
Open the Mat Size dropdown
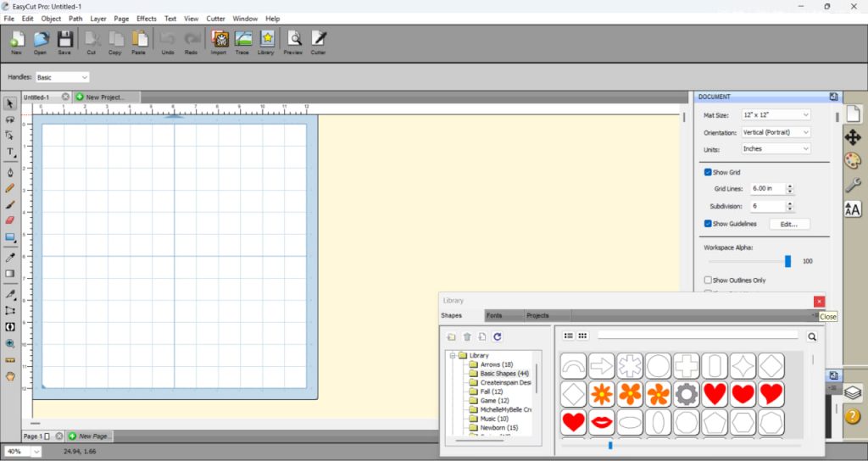(776, 114)
